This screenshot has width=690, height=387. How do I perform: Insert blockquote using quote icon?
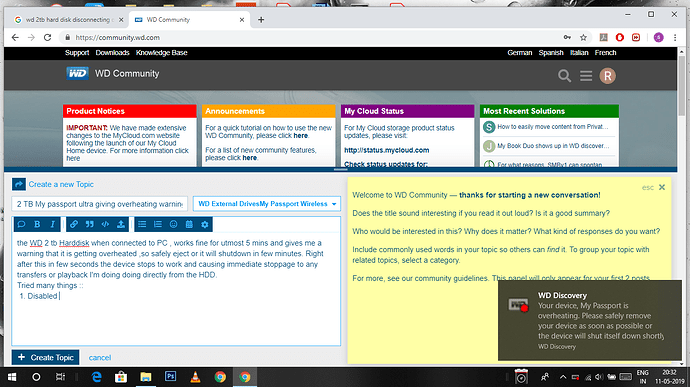pyautogui.click(x=89, y=225)
